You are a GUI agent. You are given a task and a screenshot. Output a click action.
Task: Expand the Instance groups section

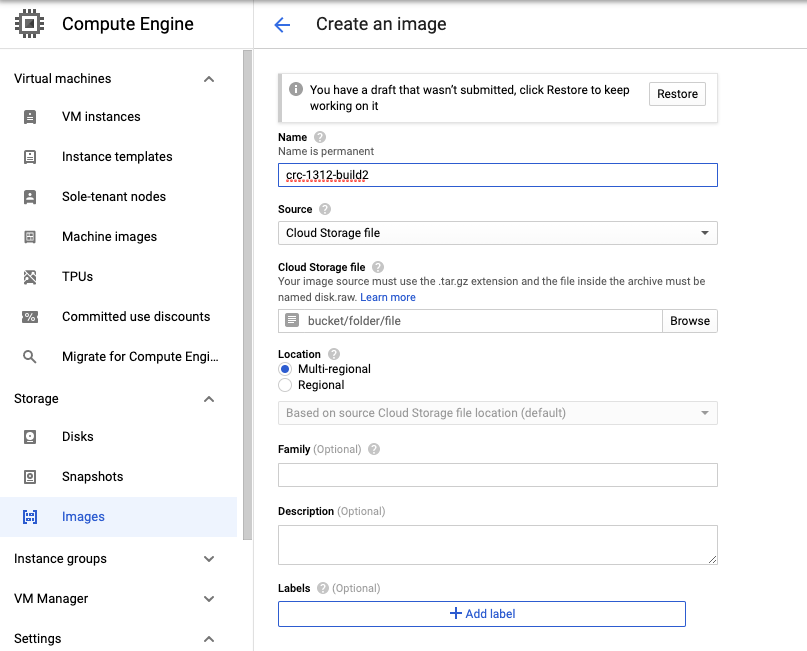tap(209, 559)
